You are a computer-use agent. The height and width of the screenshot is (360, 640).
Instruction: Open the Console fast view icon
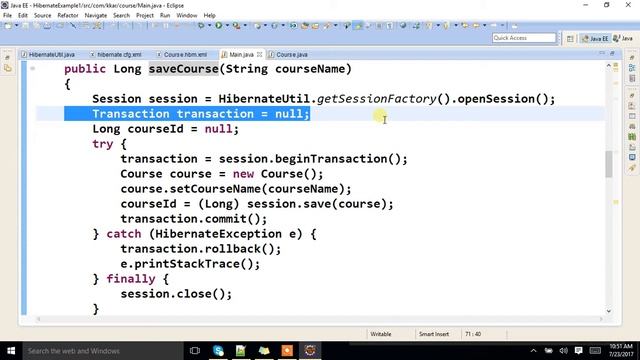[x=632, y=157]
